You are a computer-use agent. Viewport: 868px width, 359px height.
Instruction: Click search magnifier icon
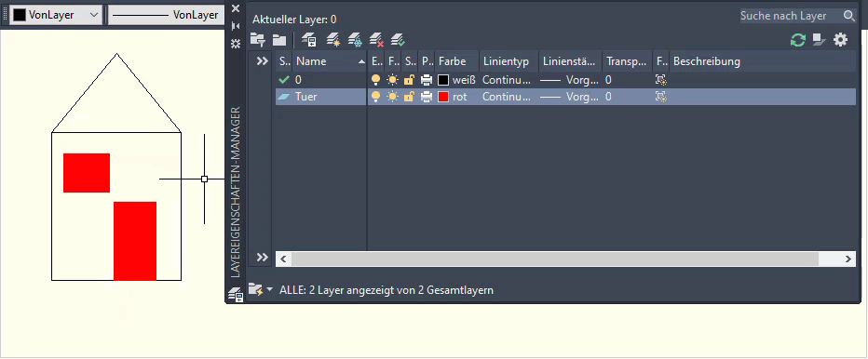(849, 16)
